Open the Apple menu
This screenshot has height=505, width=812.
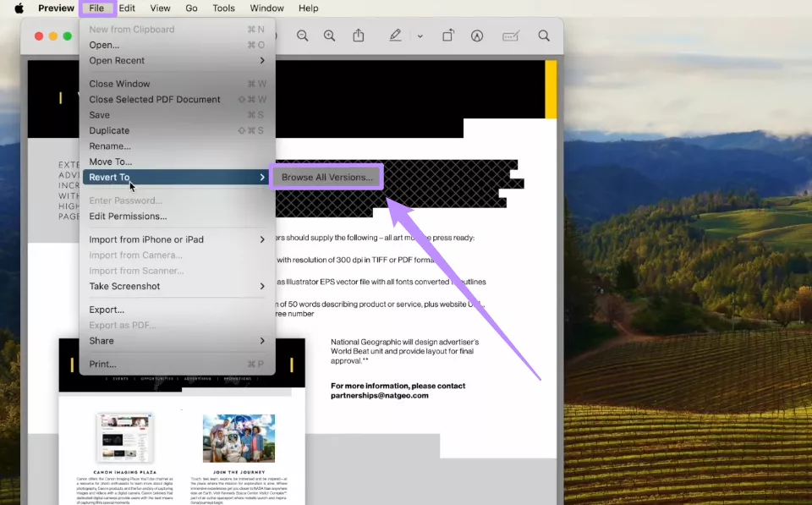(19, 8)
